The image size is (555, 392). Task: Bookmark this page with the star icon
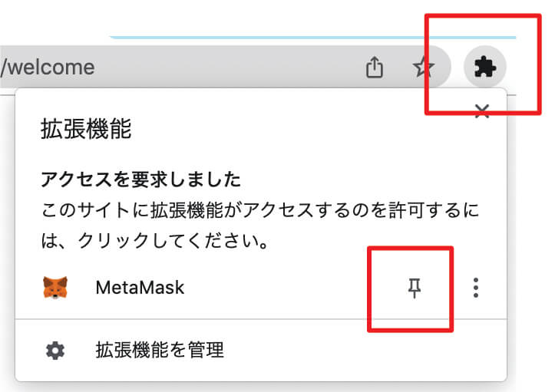pyautogui.click(x=423, y=67)
